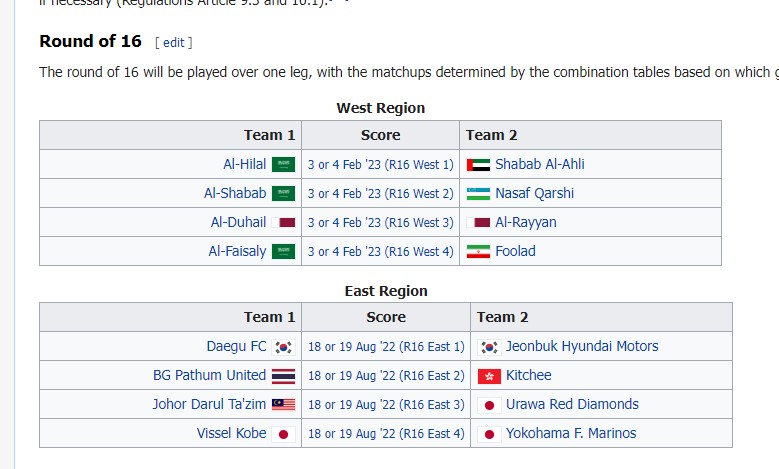Click the Hong Kong flag beside Kitchee
Screen dimensions: 779x469
[x=489, y=376]
